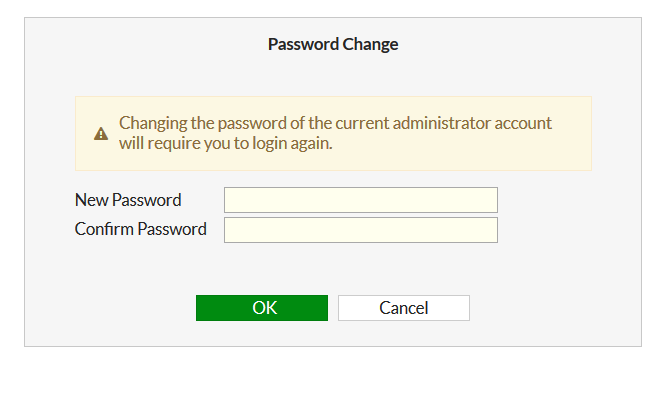The height and width of the screenshot is (408, 668).
Task: Cancel the password change dialog
Action: coord(403,308)
